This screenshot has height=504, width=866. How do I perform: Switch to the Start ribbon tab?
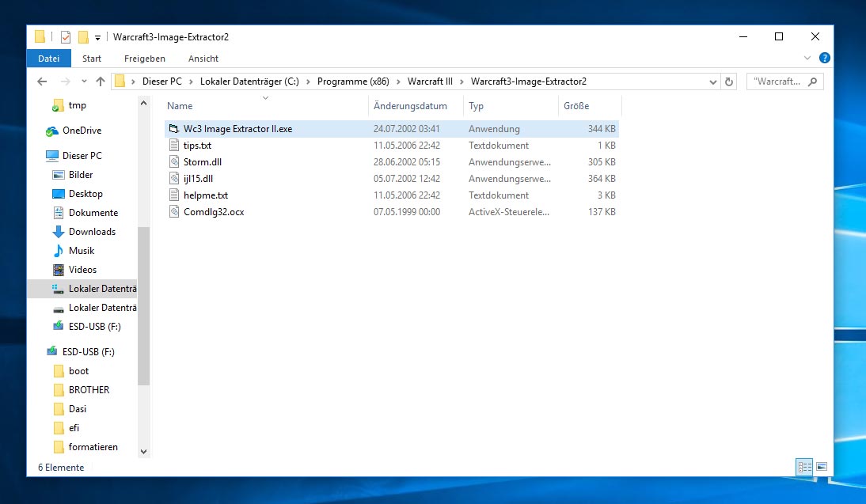(x=92, y=59)
